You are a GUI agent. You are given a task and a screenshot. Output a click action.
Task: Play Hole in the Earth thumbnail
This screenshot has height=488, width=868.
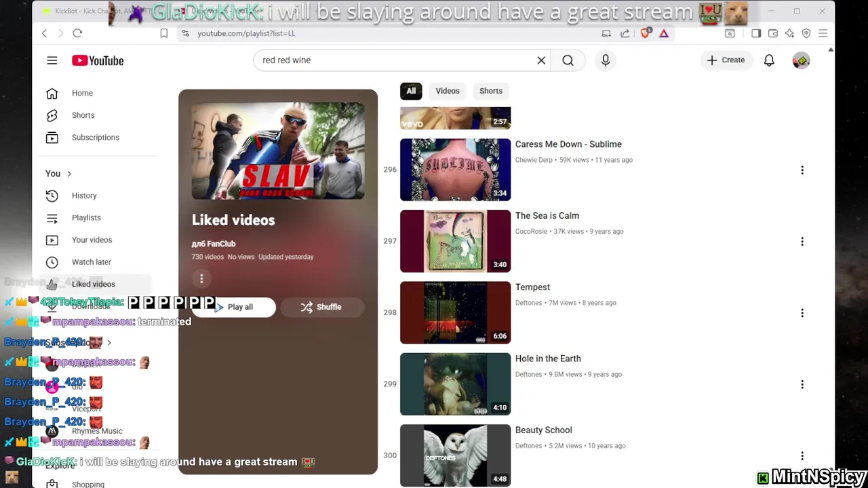coord(455,384)
